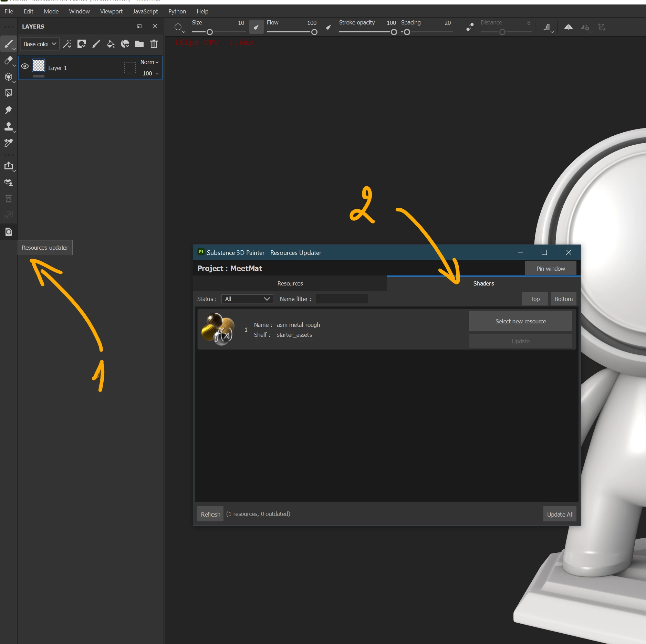Close the Layers panel
The width and height of the screenshot is (646, 644).
pos(155,26)
